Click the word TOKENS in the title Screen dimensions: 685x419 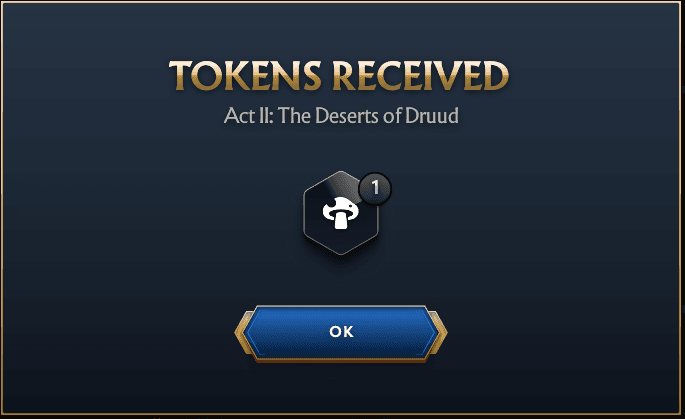246,76
